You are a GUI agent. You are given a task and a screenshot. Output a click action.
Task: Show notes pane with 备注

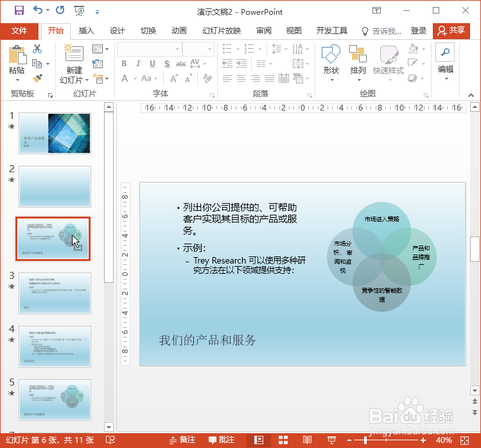182,440
